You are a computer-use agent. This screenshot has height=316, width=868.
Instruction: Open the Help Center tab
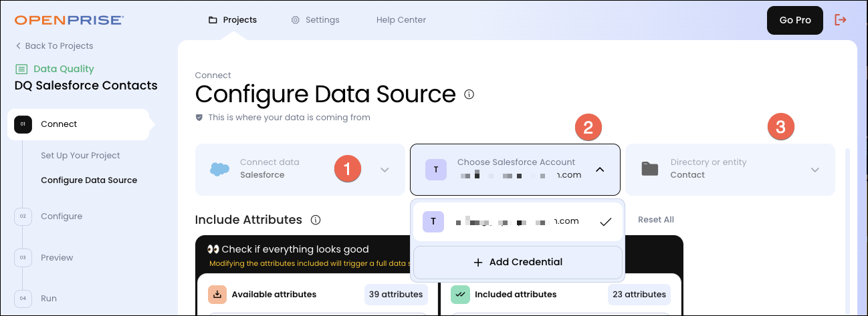coord(401,20)
